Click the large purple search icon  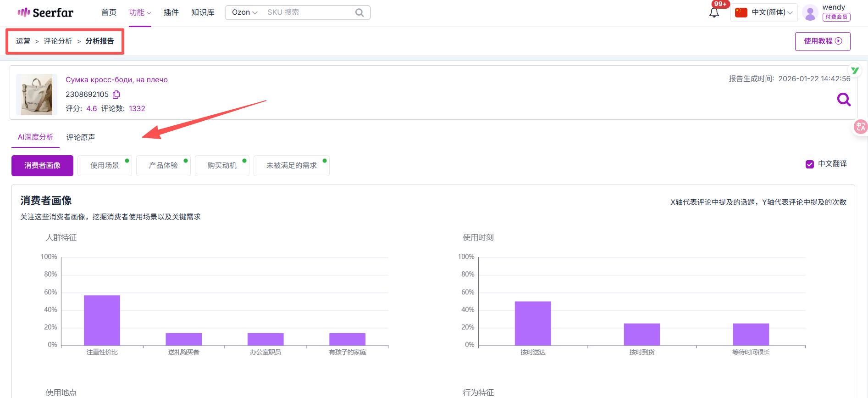(x=843, y=99)
